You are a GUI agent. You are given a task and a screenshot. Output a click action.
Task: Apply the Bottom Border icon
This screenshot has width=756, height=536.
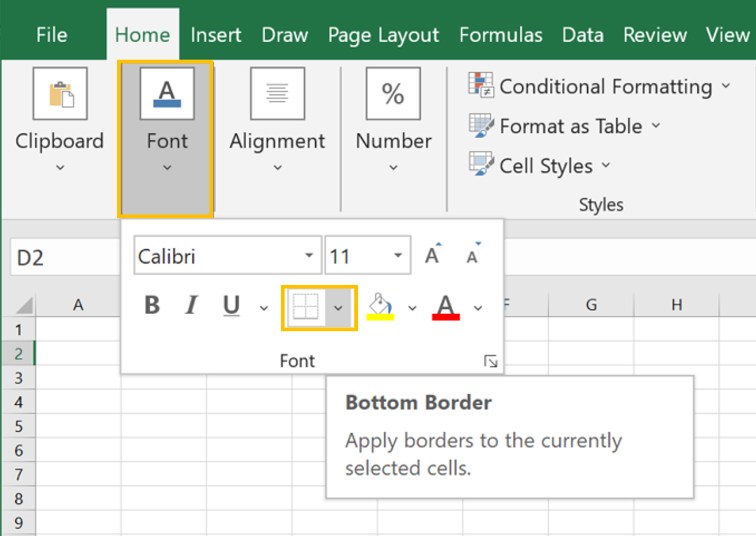pos(306,307)
